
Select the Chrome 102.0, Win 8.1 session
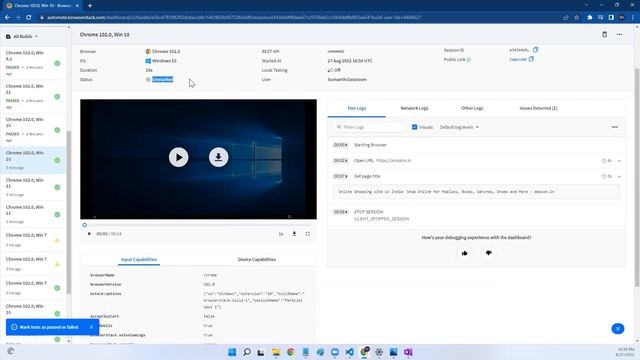33,63
